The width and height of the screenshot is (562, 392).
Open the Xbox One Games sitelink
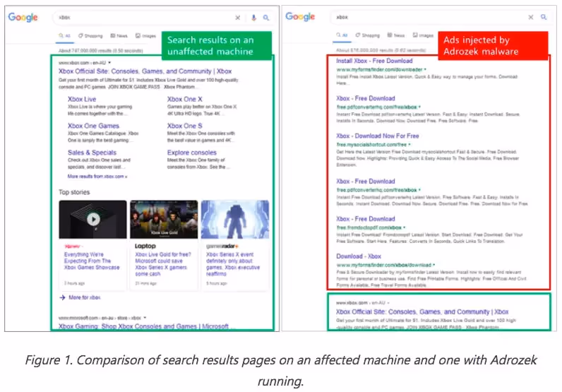tap(93, 126)
